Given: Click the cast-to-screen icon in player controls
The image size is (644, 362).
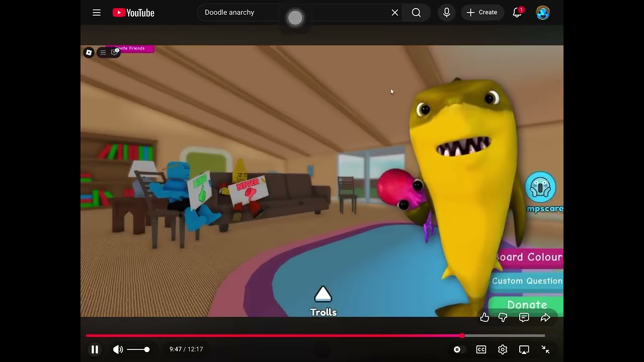Looking at the screenshot, I should point(524,349).
